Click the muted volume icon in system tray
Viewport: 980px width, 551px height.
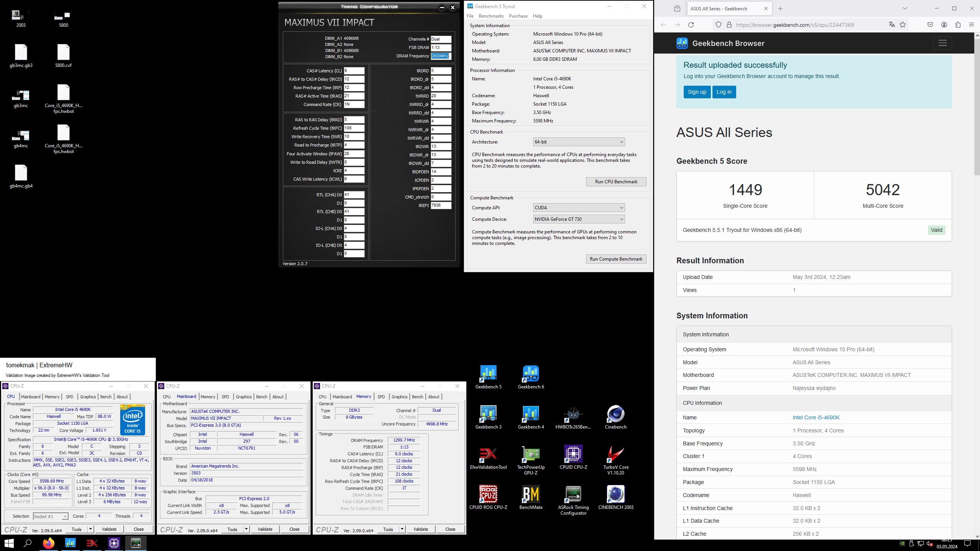(x=929, y=544)
